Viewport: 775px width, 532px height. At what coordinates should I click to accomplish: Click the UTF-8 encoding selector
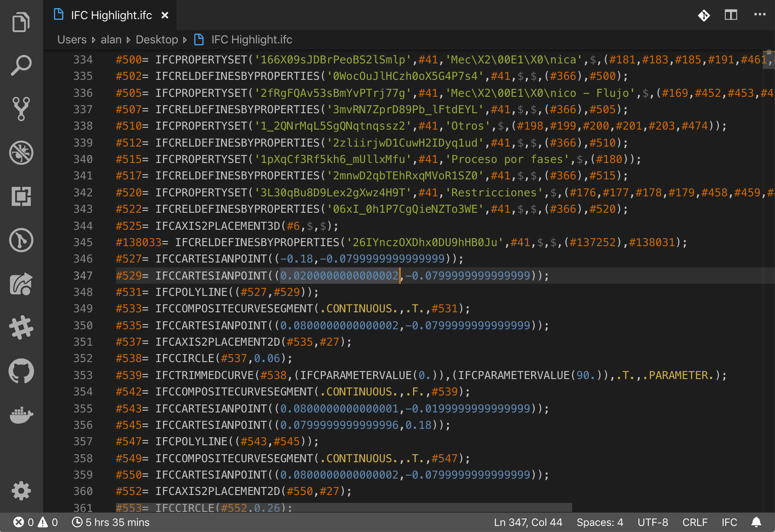653,522
